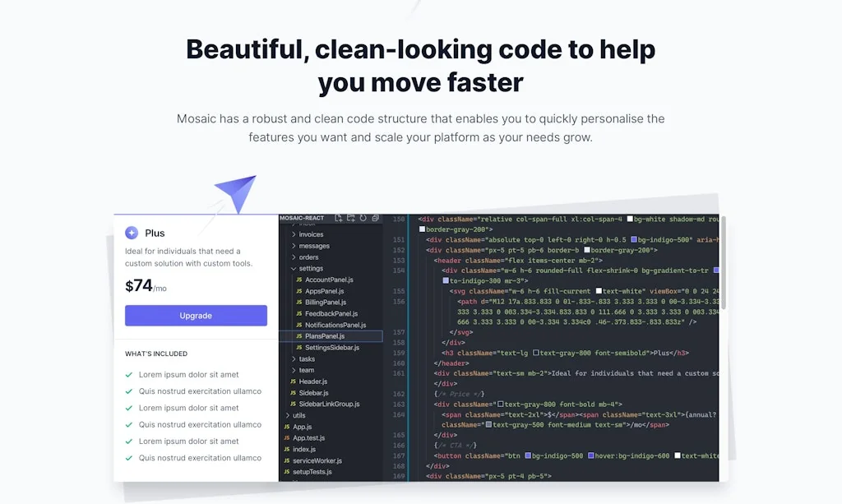Click the "Price" comment on line 162
Screen dimensions: 842x504
point(459,394)
